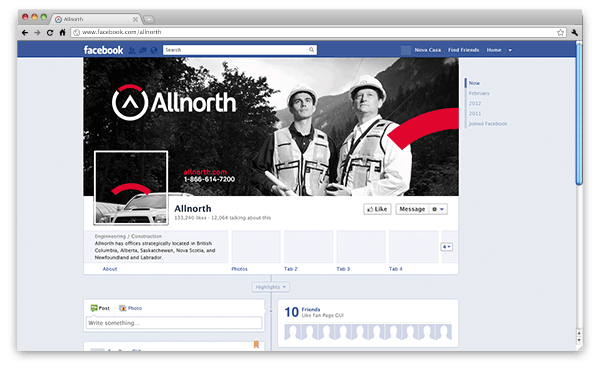Select the Post composer tab
Viewport: 600px width, 370px height.
(100, 308)
